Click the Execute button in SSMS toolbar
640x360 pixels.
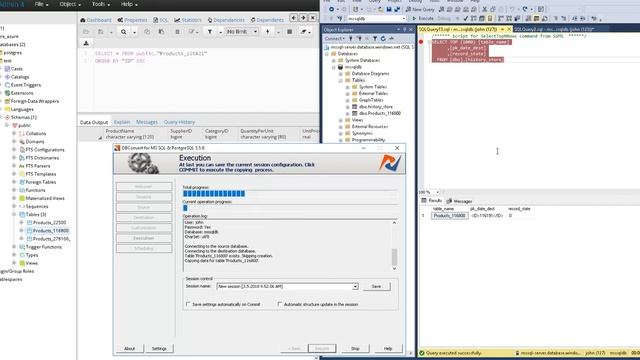click(423, 18)
